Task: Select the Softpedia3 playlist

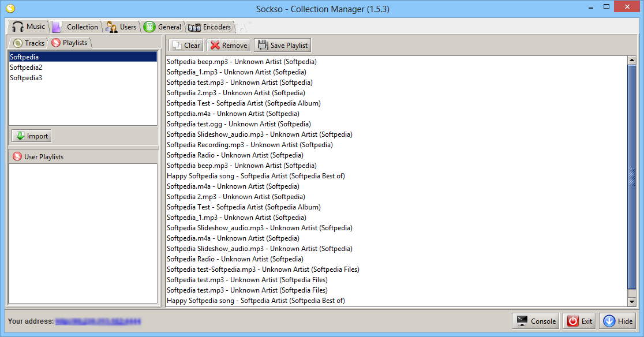Action: pyautogui.click(x=83, y=77)
